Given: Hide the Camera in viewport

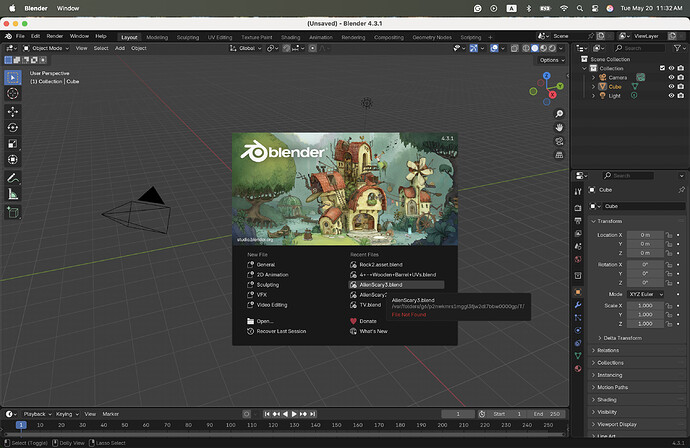Looking at the screenshot, I should [672, 77].
